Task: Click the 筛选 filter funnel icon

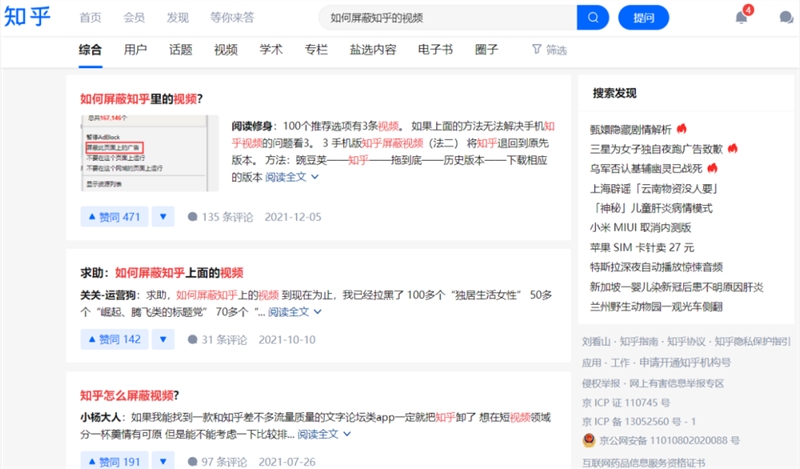Action: 537,50
